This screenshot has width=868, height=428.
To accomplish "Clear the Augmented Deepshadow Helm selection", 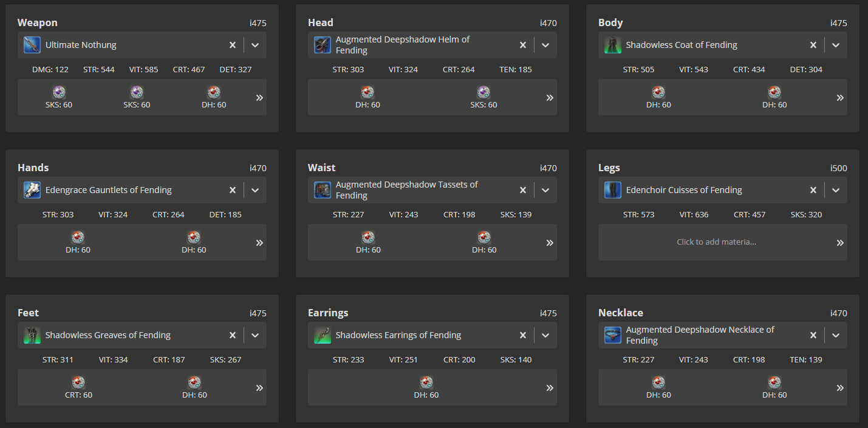I will click(x=523, y=45).
